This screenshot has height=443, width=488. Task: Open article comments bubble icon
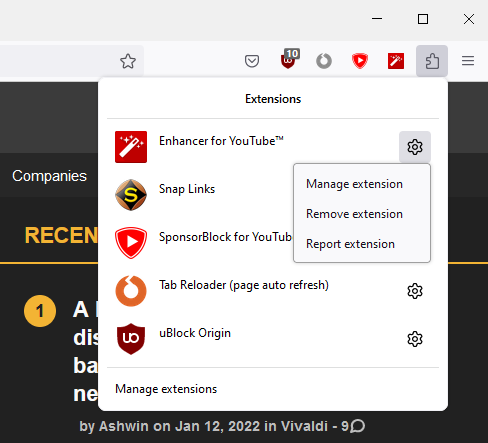click(x=358, y=426)
